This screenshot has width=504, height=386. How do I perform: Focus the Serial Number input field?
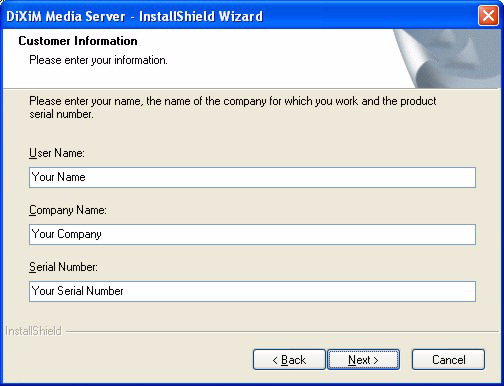click(252, 291)
